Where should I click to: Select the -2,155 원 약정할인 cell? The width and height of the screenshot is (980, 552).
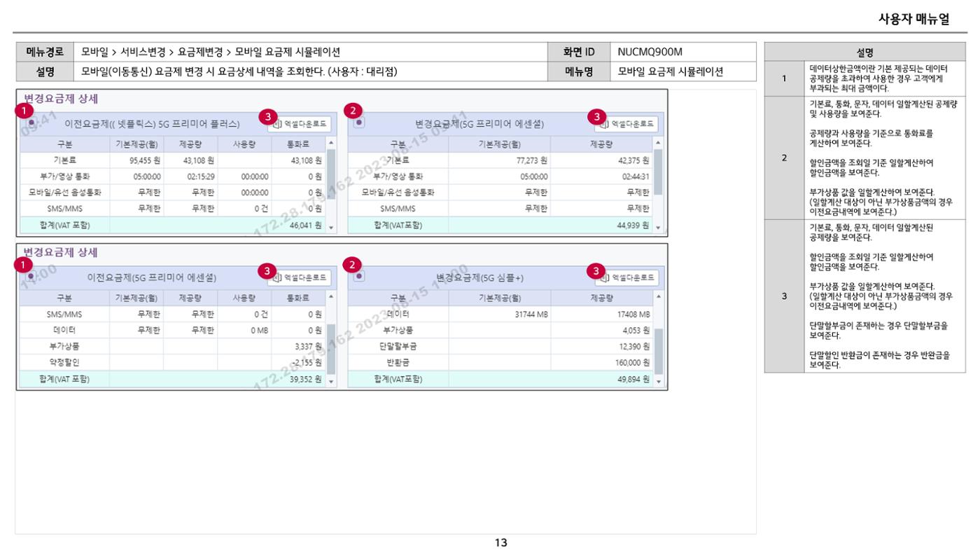299,363
